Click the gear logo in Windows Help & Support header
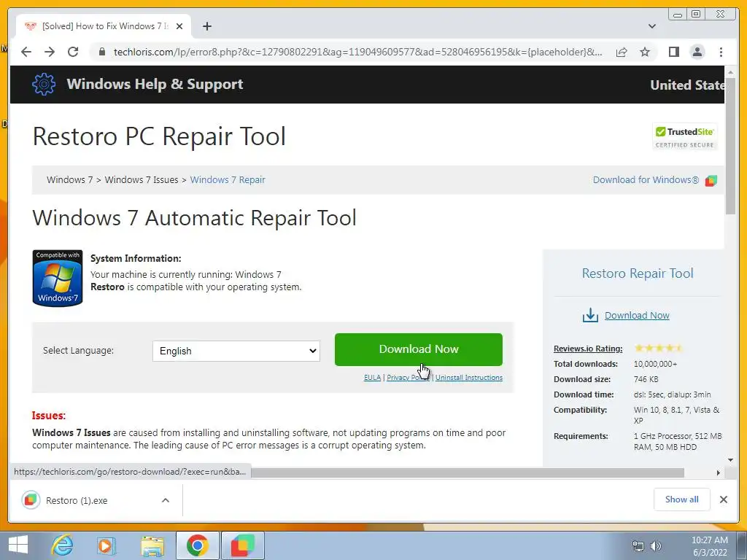This screenshot has width=747, height=560. (43, 85)
